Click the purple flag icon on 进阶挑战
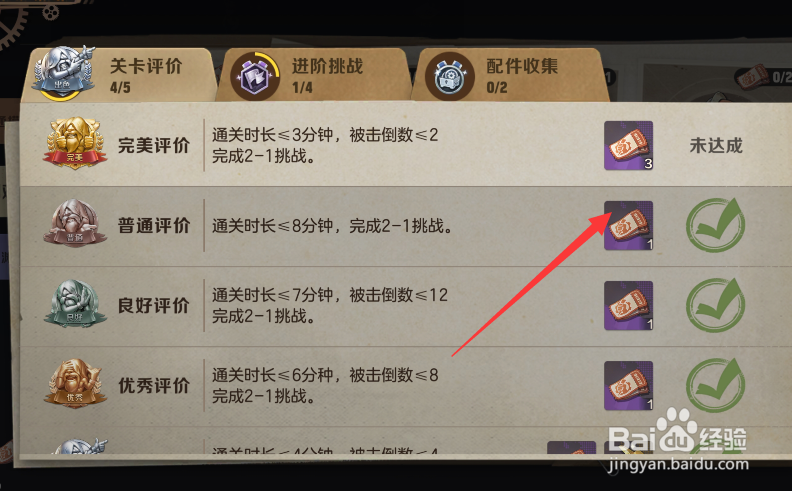The height and width of the screenshot is (491, 792). (x=255, y=76)
